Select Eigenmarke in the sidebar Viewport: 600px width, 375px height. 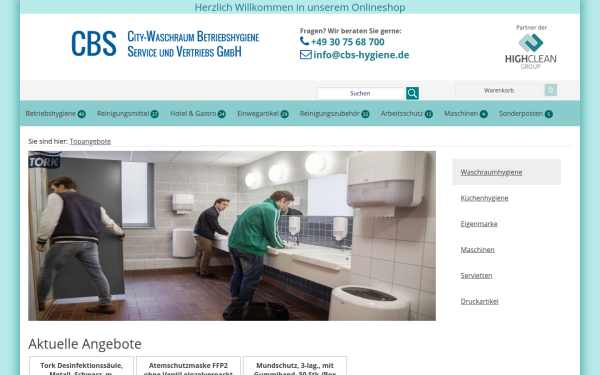point(479,224)
